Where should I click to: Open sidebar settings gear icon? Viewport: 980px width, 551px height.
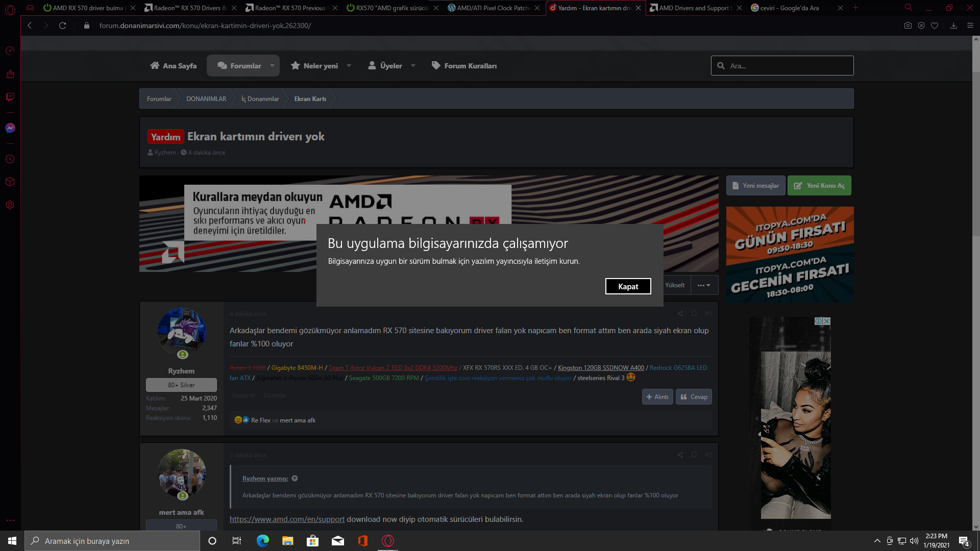pos(10,205)
